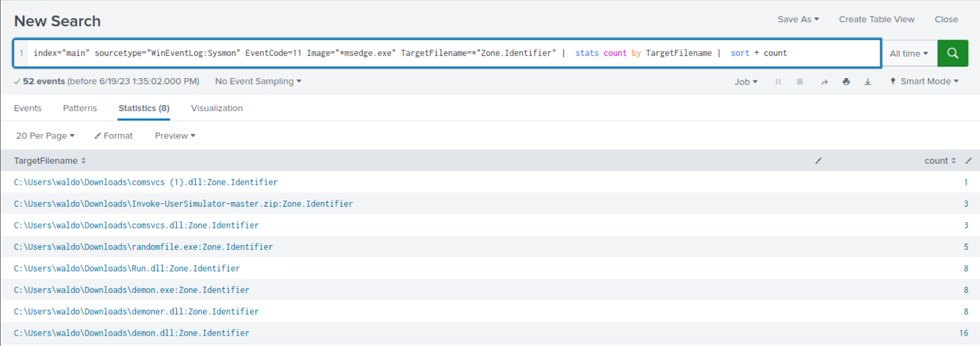Viewport: 980px width, 346px height.
Task: Switch to the Events tab
Action: pyautogui.click(x=27, y=108)
